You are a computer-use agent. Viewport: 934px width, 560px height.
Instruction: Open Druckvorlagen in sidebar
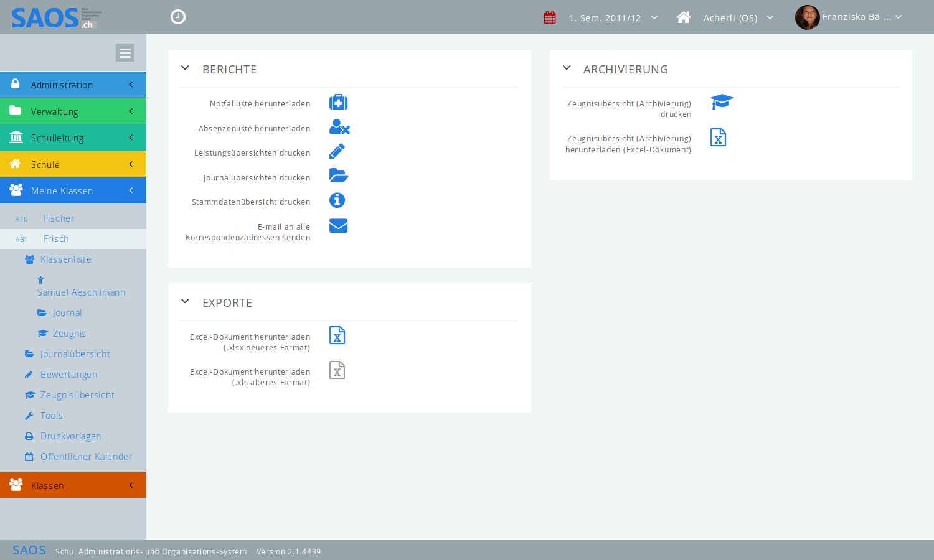coord(70,436)
